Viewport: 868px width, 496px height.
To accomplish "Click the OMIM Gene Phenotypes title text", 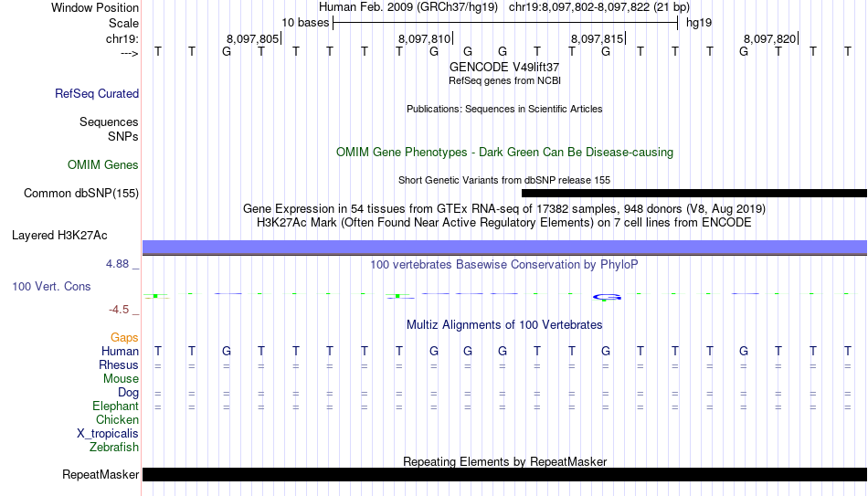I will (x=504, y=153).
